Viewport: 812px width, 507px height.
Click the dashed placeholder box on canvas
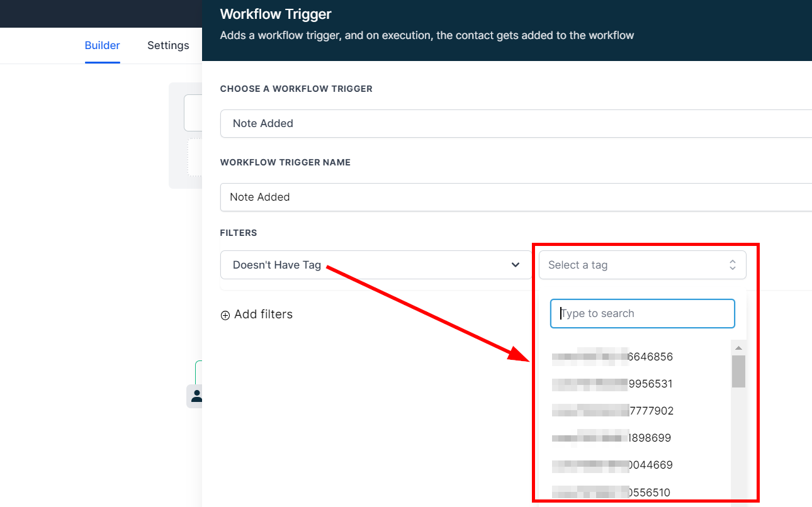[195, 157]
